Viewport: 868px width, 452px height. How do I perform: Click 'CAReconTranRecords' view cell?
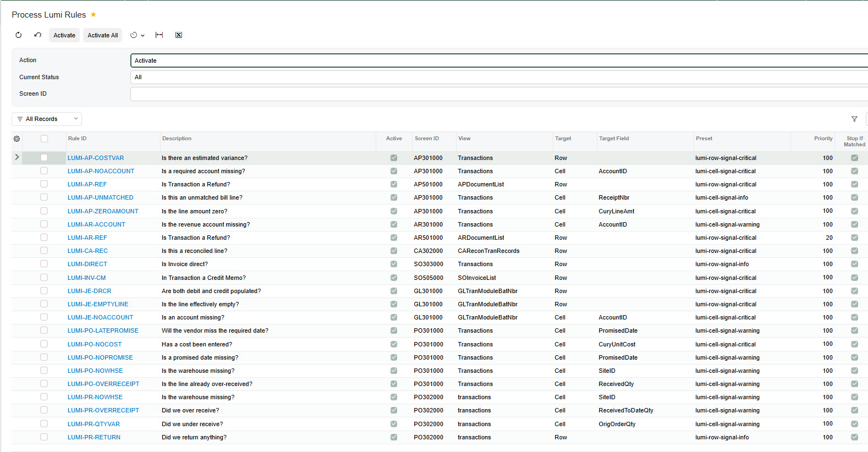click(488, 251)
